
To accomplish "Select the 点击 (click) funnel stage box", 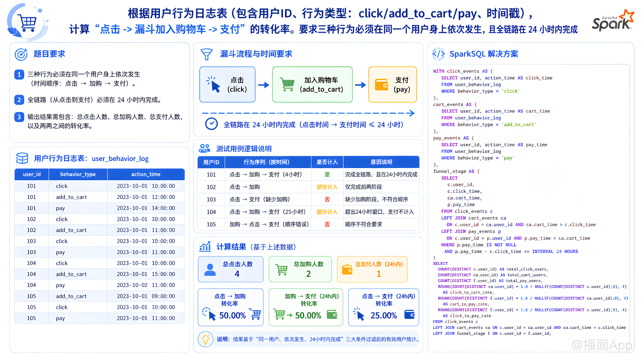I will point(227,84).
